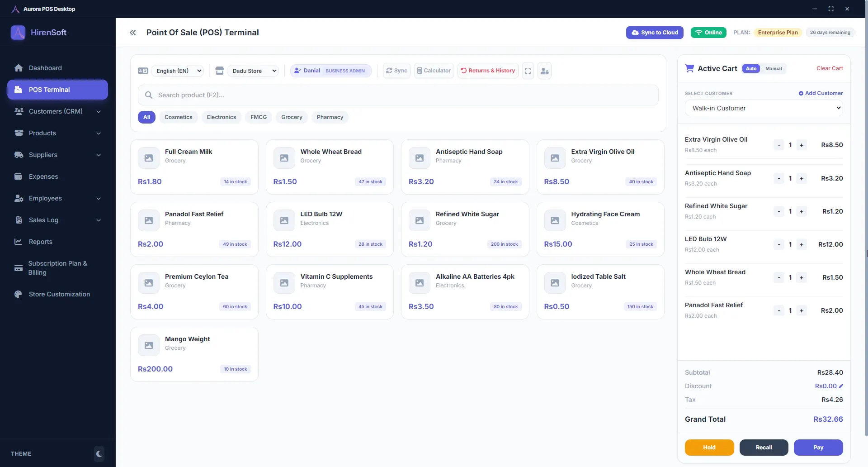Open Returns & History
The width and height of the screenshot is (868, 467).
[x=488, y=71]
